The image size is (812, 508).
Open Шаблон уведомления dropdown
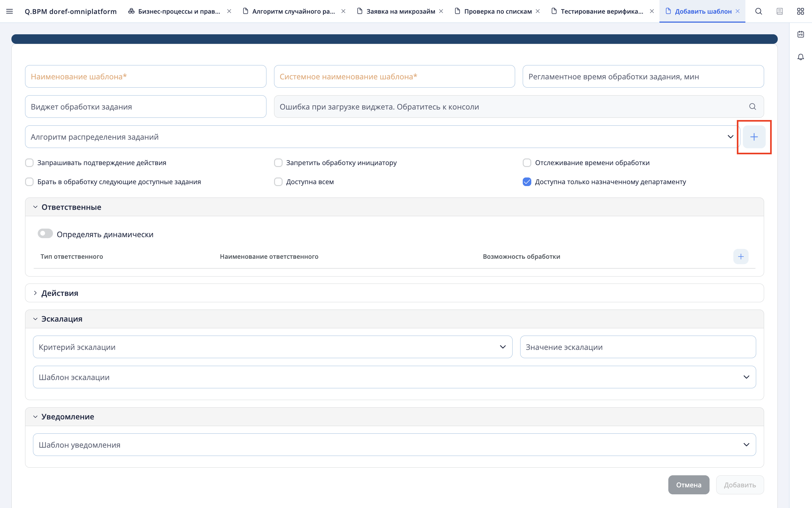coord(394,445)
